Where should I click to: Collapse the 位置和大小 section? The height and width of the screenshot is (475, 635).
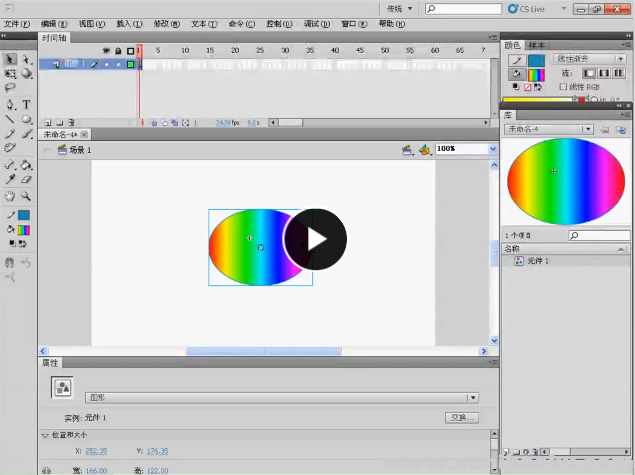[x=45, y=435]
